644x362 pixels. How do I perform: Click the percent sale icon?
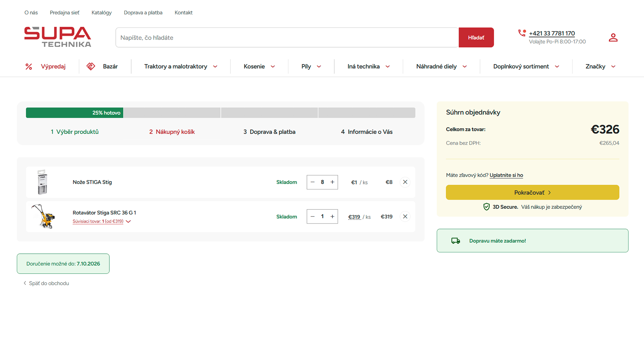[x=29, y=67]
